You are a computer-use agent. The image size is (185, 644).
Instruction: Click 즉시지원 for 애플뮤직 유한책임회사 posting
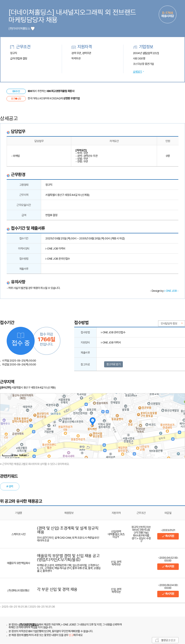(x=168, y=566)
